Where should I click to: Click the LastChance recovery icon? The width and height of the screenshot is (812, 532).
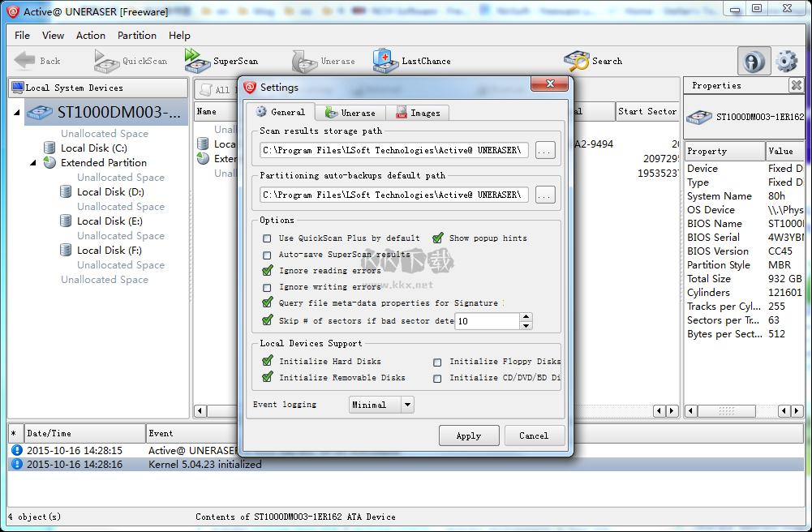385,61
